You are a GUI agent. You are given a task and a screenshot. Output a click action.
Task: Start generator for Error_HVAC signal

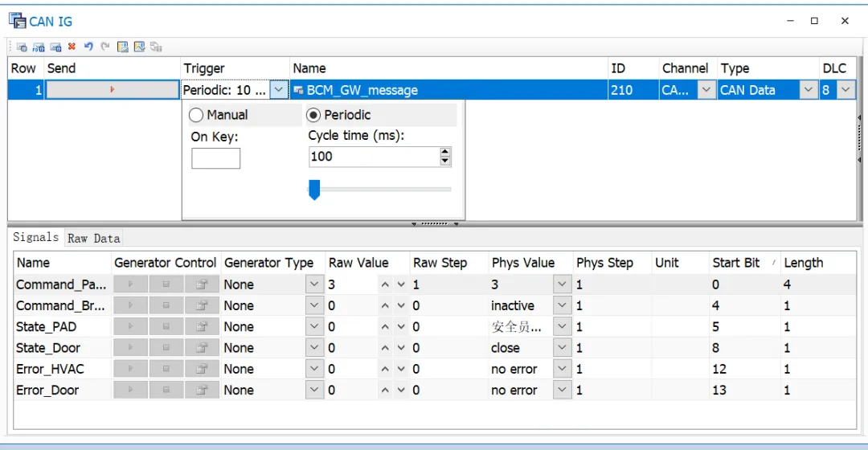tap(131, 369)
